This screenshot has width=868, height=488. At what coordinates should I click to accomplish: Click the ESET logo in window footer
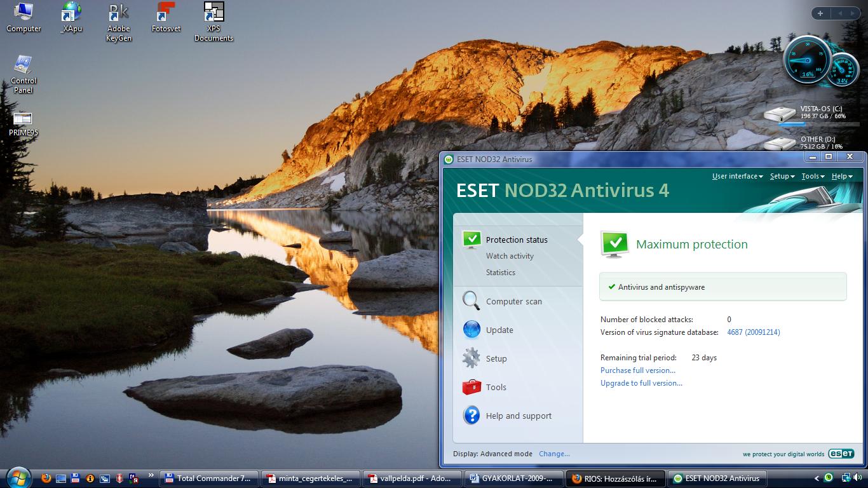click(x=841, y=454)
